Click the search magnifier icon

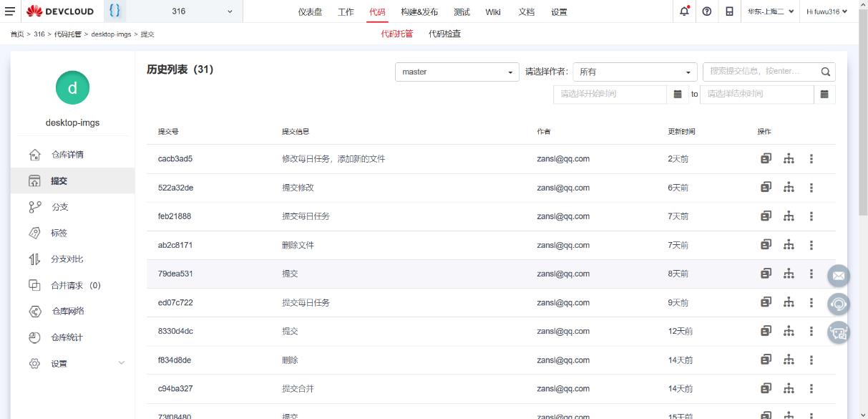824,72
